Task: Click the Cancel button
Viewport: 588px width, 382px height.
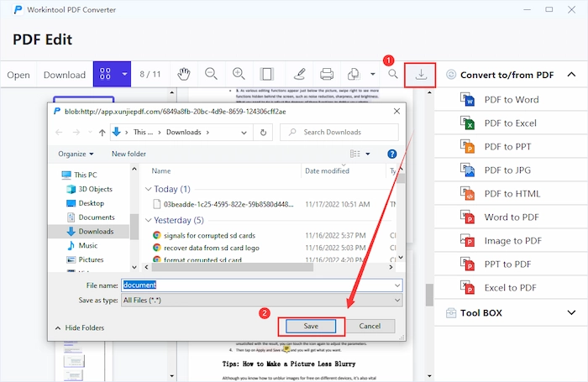Action: click(370, 326)
